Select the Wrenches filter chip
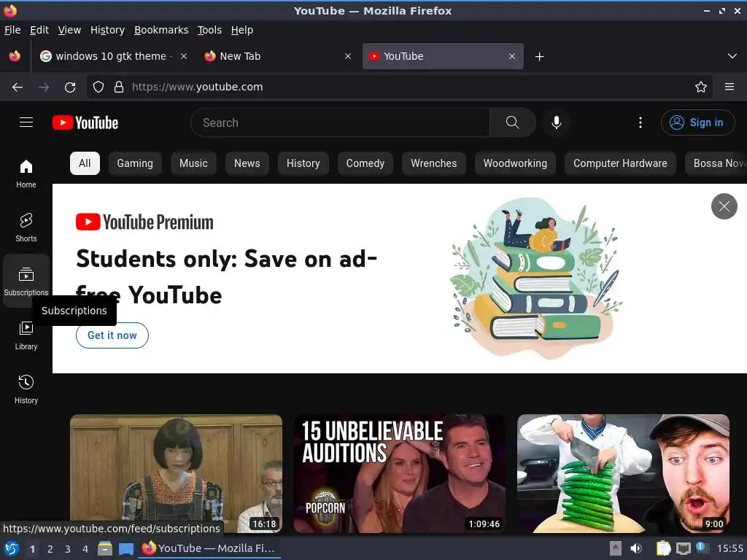747x560 pixels. point(433,163)
